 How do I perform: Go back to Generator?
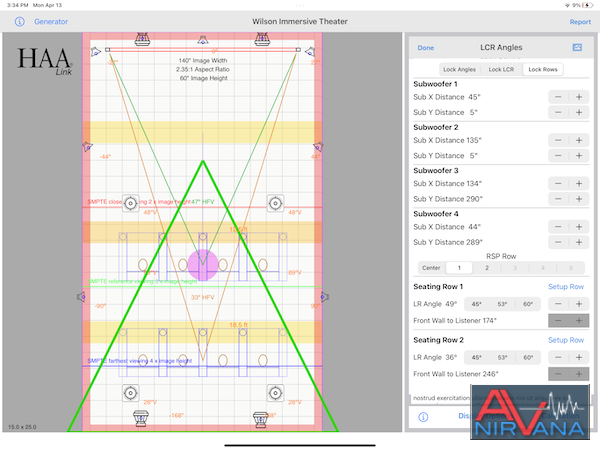[x=51, y=21]
